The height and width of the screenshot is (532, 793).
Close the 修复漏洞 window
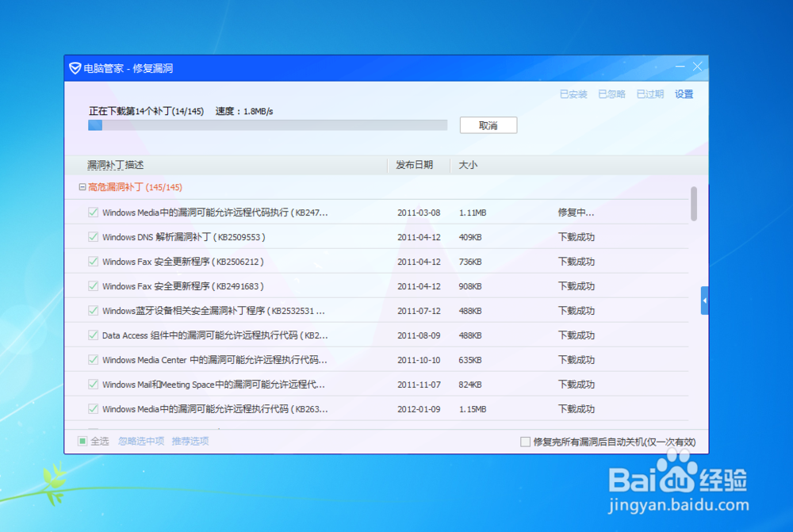click(697, 67)
